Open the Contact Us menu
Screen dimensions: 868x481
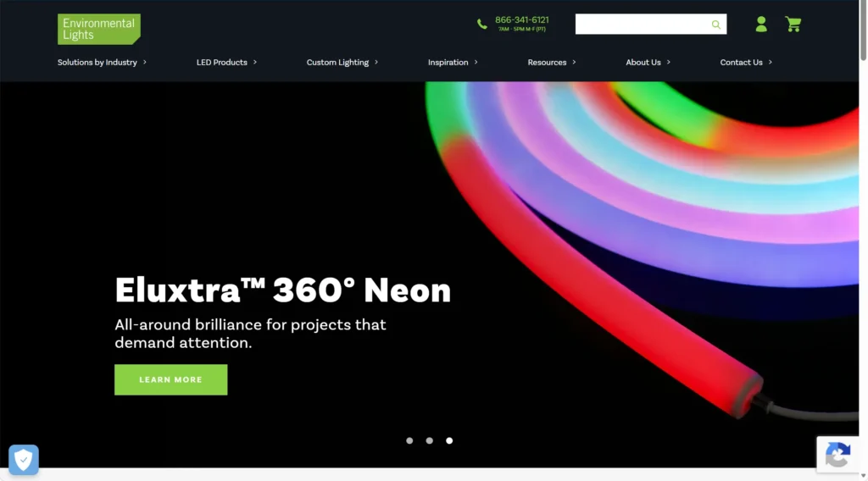coord(741,63)
